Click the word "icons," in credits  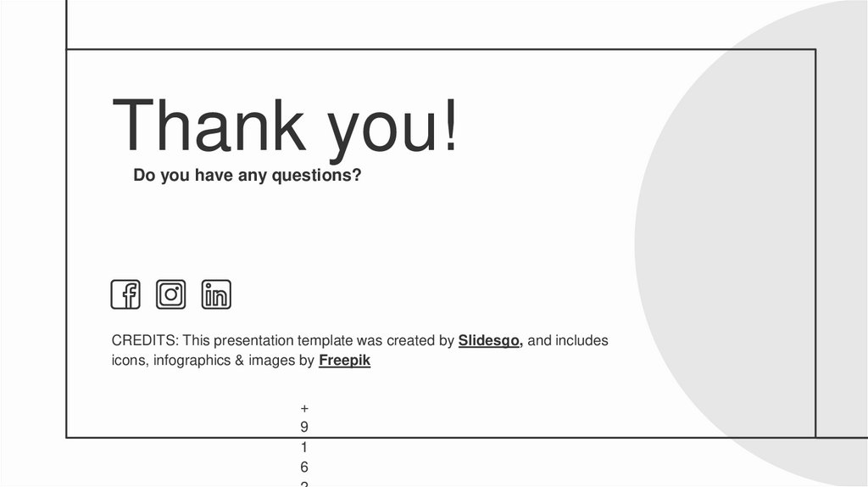tap(130, 361)
